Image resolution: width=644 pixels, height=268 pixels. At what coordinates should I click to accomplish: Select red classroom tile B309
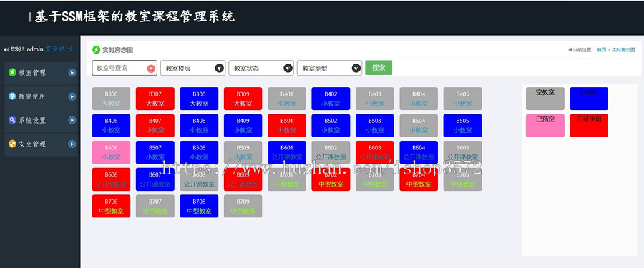(243, 99)
